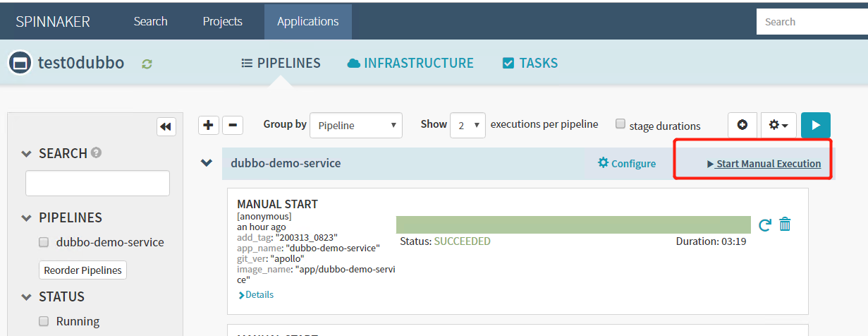Collapse the dubbo-demo-service pipeline group chevron
The width and height of the screenshot is (868, 336).
coord(207,163)
